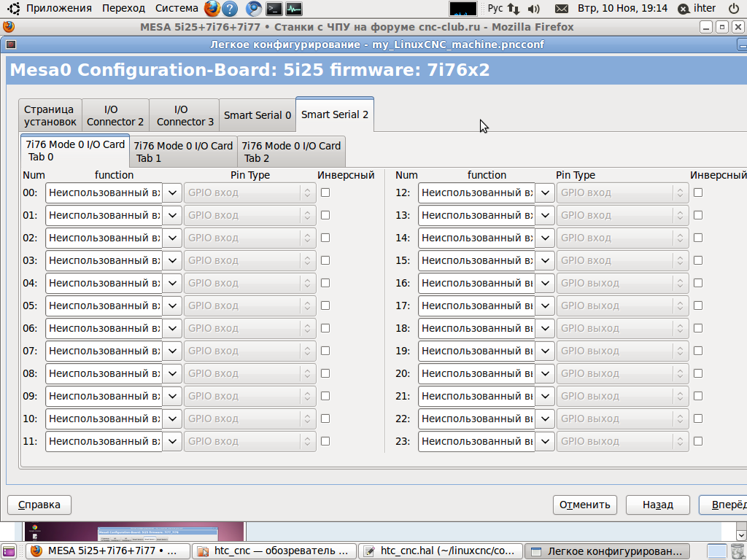Switch to MESA 5i25 Firefox taskbar window

tap(108, 551)
